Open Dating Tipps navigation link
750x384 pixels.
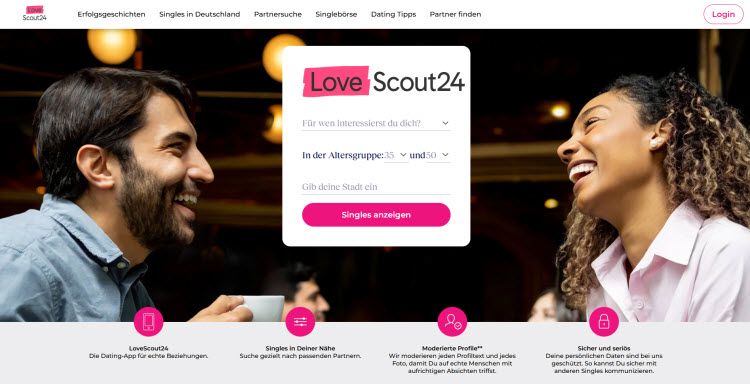pos(394,14)
